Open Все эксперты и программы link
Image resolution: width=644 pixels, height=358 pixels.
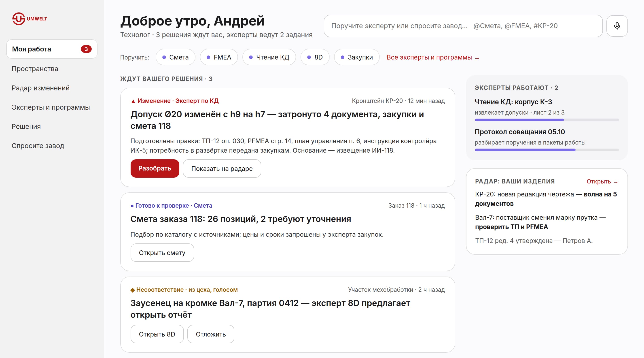point(433,58)
